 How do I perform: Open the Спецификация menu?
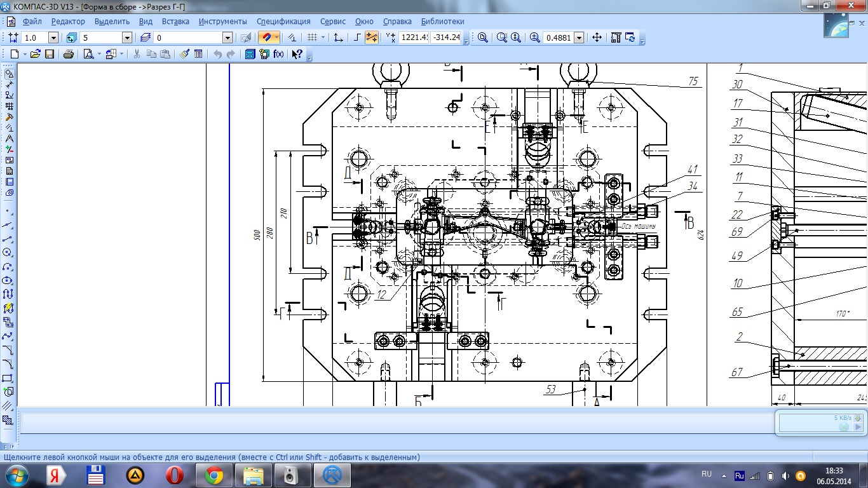click(x=283, y=21)
